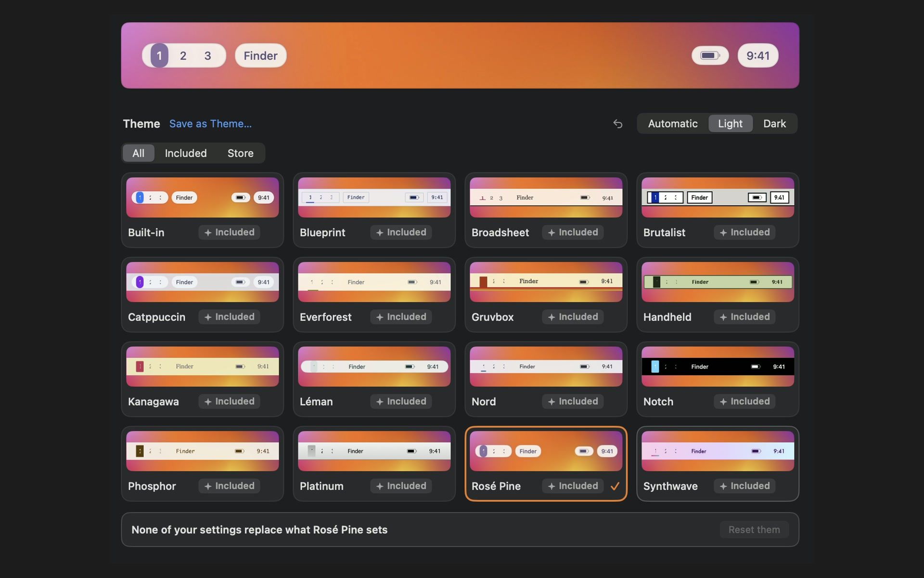Select the Kanagawa theme preview

tap(202, 367)
